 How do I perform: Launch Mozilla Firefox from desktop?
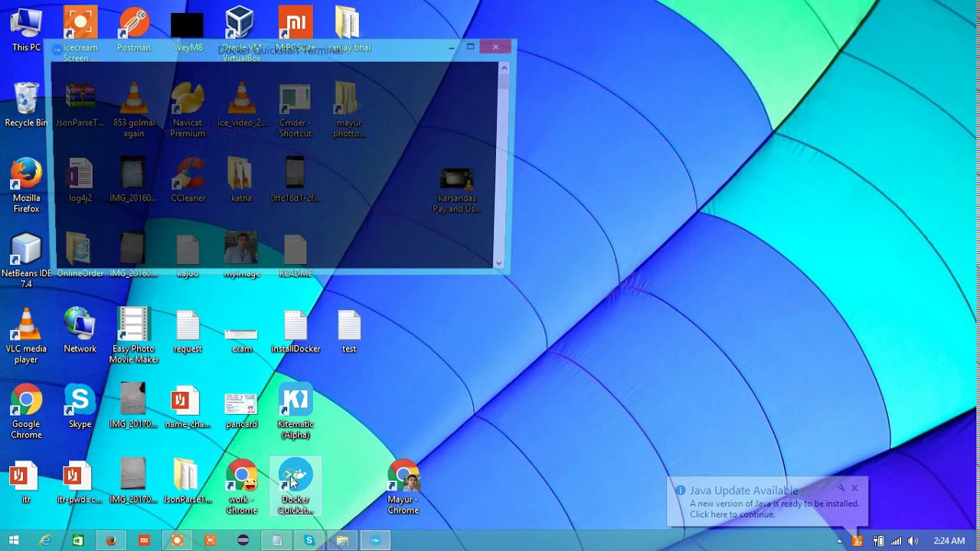click(x=26, y=185)
